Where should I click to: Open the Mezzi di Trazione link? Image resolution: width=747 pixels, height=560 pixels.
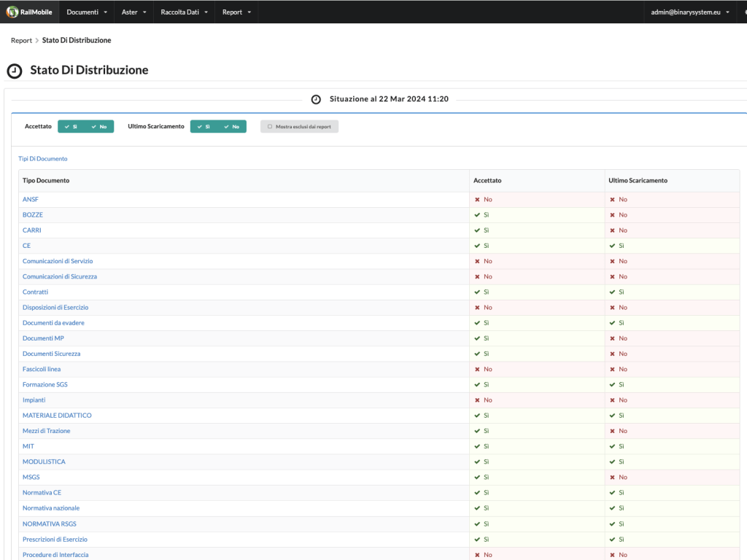pos(46,431)
